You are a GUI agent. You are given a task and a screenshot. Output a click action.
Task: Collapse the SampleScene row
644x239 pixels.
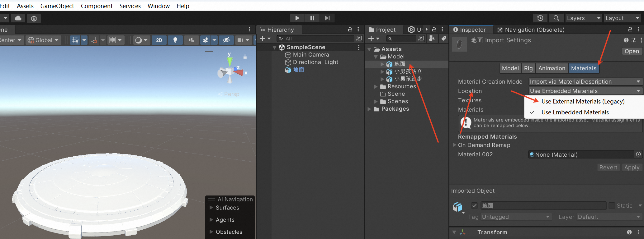pyautogui.click(x=274, y=48)
